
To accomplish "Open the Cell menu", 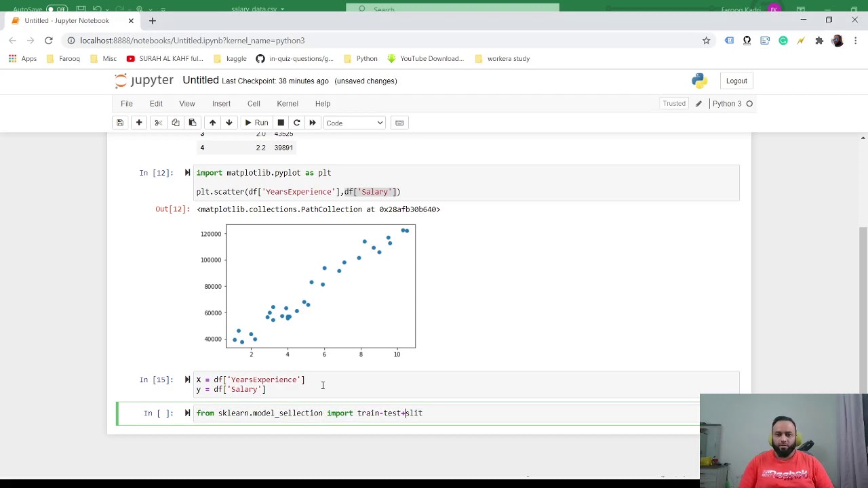I will click(x=254, y=104).
